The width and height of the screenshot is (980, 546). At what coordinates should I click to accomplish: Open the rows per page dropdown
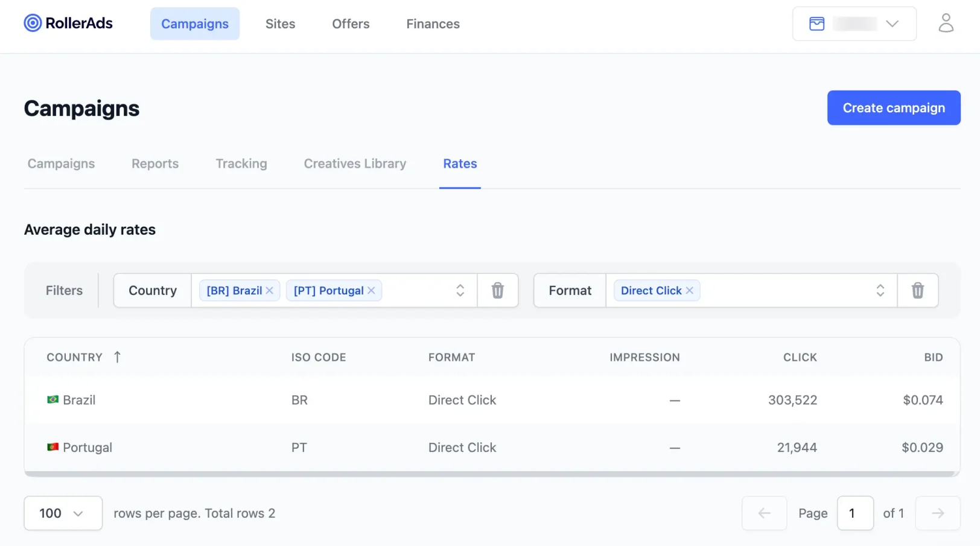[63, 513]
